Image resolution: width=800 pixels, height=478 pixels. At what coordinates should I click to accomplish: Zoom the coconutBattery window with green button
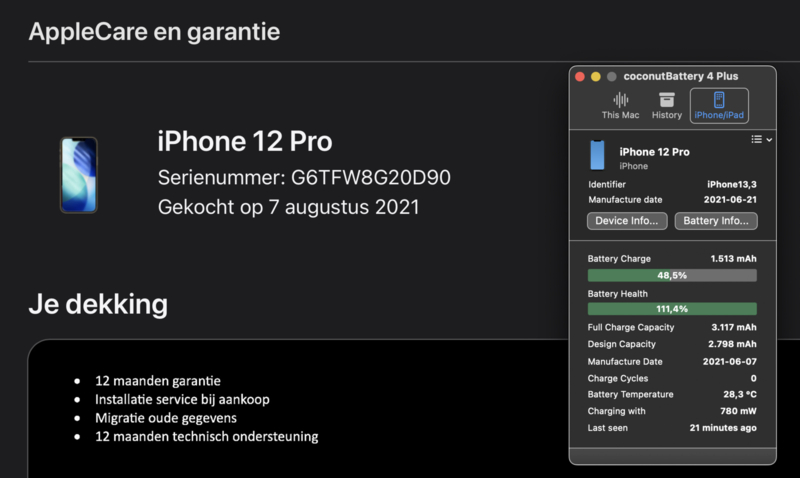(611, 77)
